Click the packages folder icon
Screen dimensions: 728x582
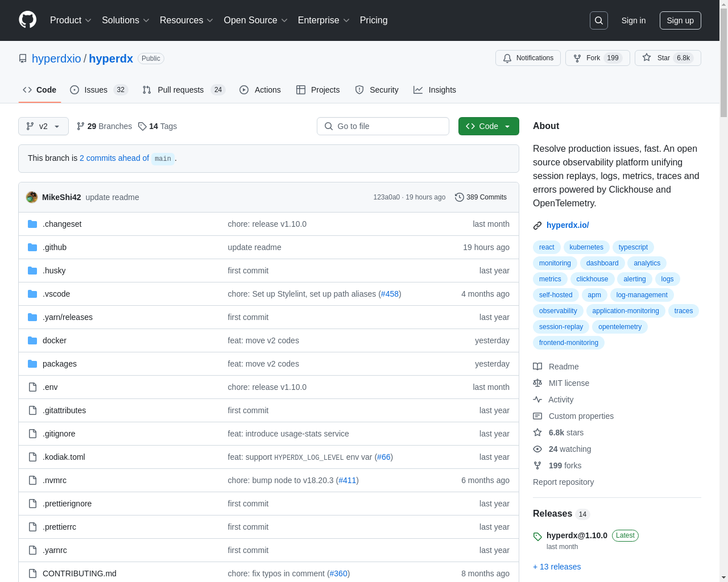click(32, 364)
